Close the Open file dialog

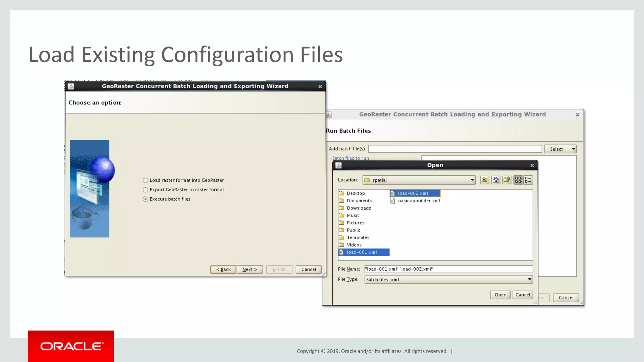click(x=532, y=166)
